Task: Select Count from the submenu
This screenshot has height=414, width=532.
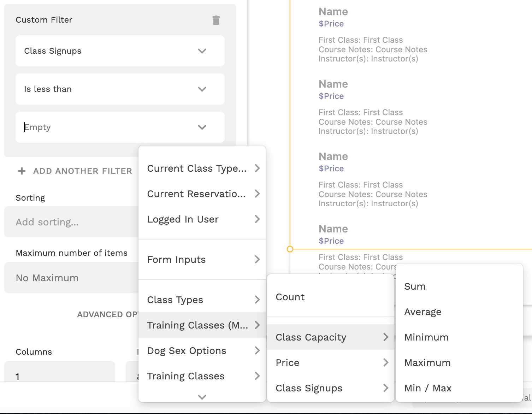Action: tap(290, 297)
